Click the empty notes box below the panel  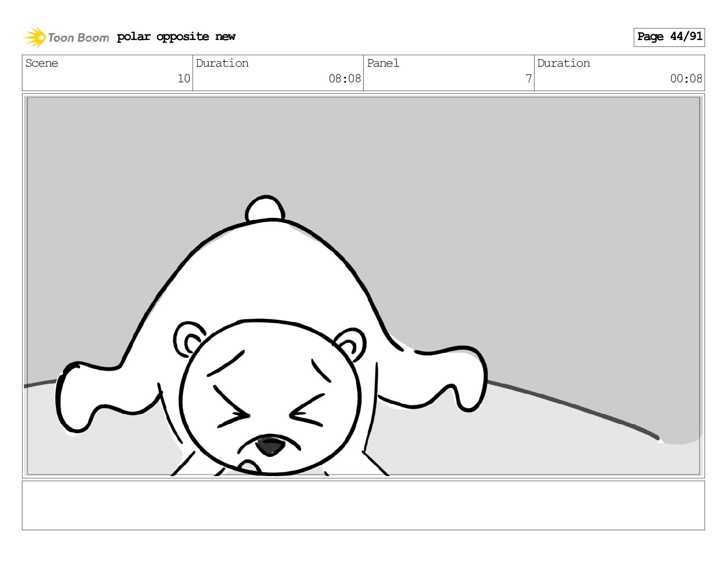[363, 506]
